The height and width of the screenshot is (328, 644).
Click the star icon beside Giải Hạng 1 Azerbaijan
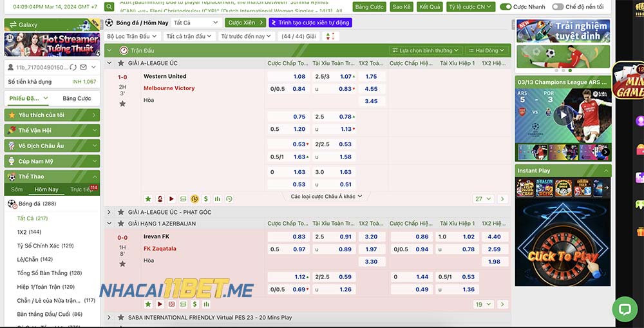pos(120,224)
